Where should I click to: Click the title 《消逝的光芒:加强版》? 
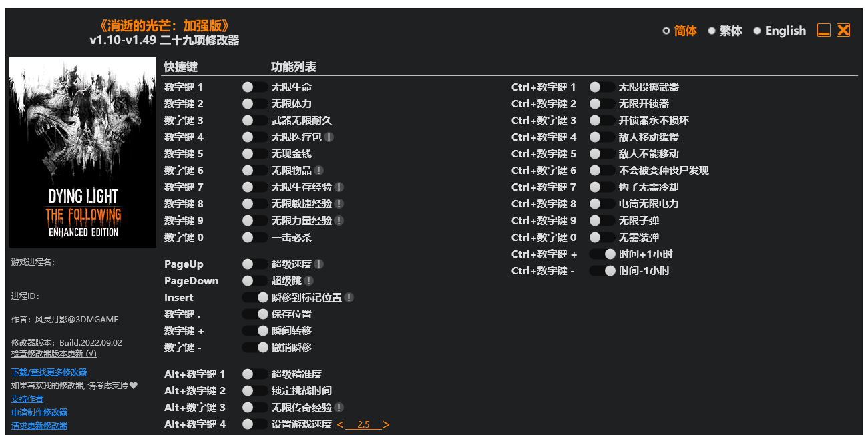pyautogui.click(x=164, y=26)
